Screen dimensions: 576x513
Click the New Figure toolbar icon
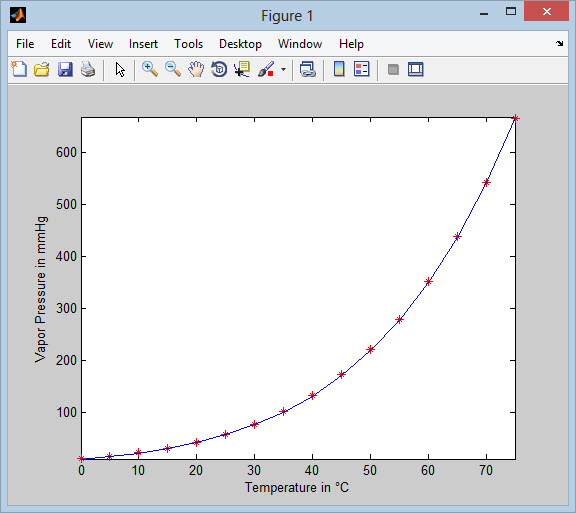19,69
